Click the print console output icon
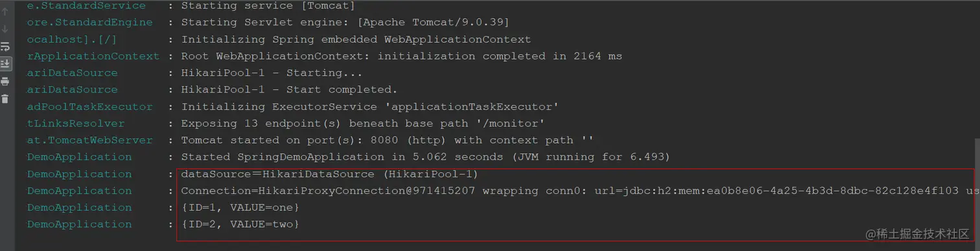This screenshot has height=251, width=980. [5, 82]
